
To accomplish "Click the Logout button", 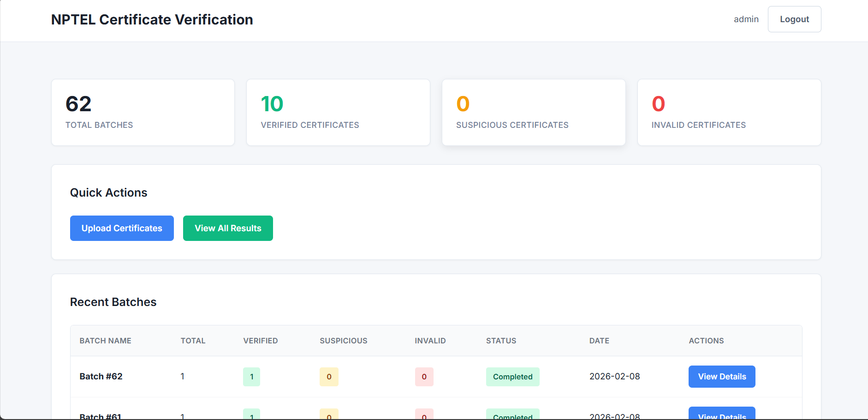I will [x=794, y=19].
